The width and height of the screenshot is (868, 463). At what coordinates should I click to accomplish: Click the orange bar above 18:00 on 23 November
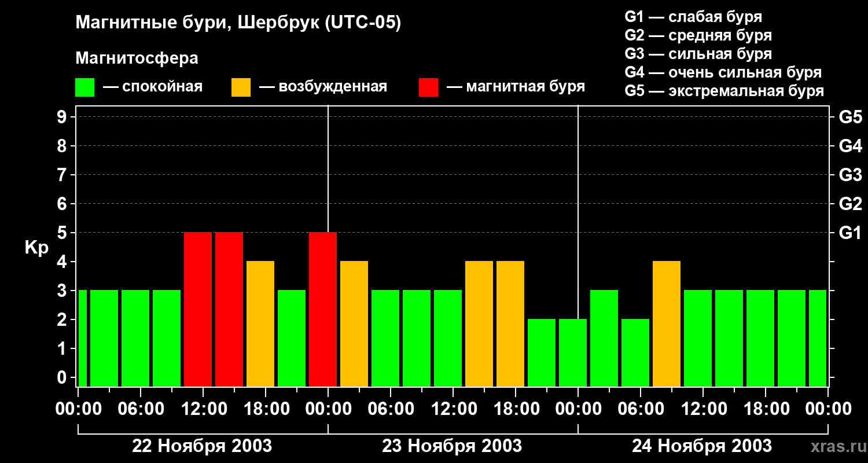pos(510,324)
